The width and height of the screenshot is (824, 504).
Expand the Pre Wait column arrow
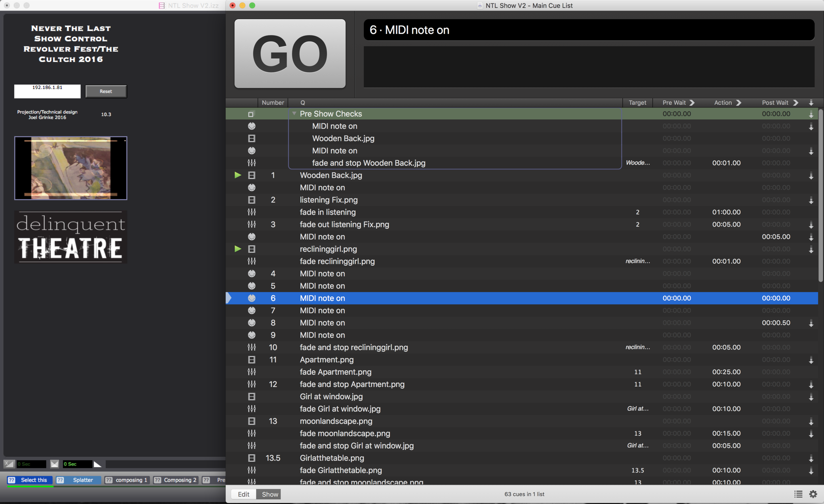(692, 103)
